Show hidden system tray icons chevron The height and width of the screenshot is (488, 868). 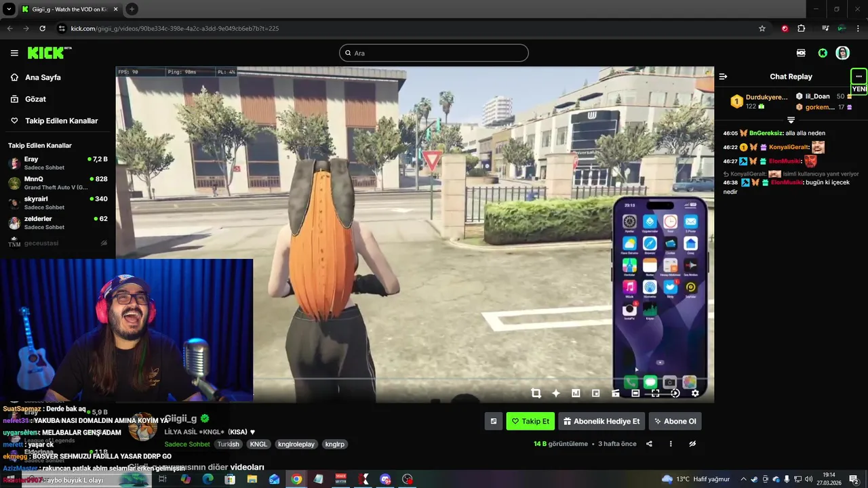(743, 479)
